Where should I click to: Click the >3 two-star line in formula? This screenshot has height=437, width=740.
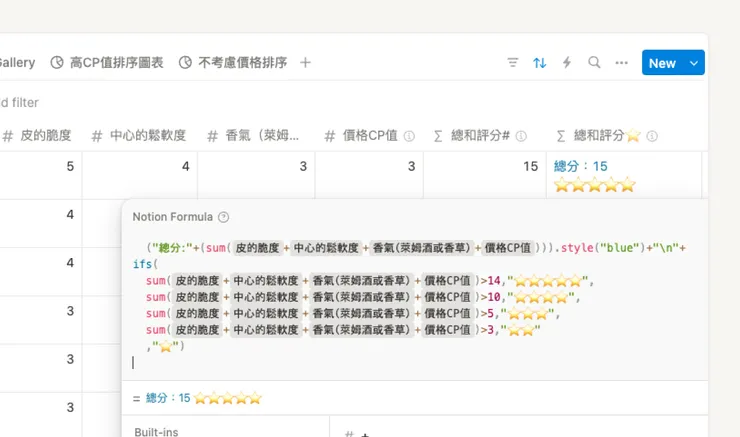point(343,330)
